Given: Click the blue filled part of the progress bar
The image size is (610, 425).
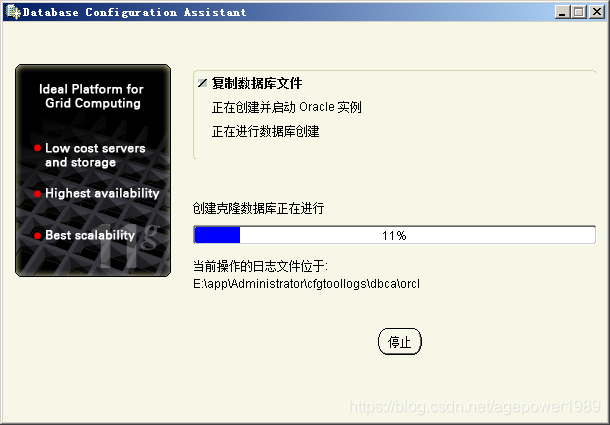Looking at the screenshot, I should tap(217, 235).
